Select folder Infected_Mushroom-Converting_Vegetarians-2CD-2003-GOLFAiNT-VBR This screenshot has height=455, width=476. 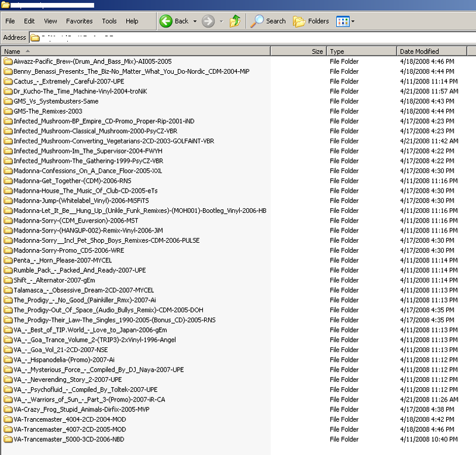pyautogui.click(x=114, y=141)
